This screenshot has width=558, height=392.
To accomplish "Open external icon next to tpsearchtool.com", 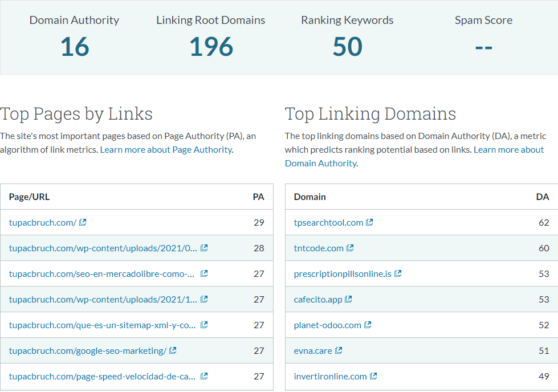I will tap(369, 222).
